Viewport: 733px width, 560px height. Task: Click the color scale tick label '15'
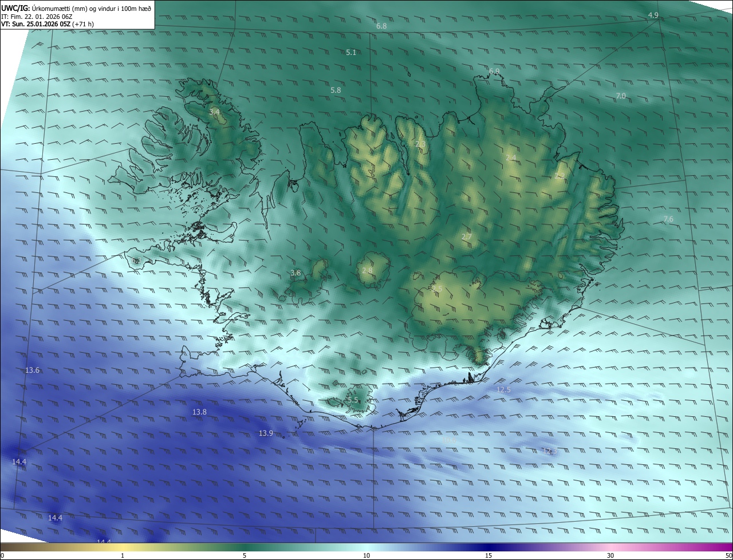coord(488,555)
